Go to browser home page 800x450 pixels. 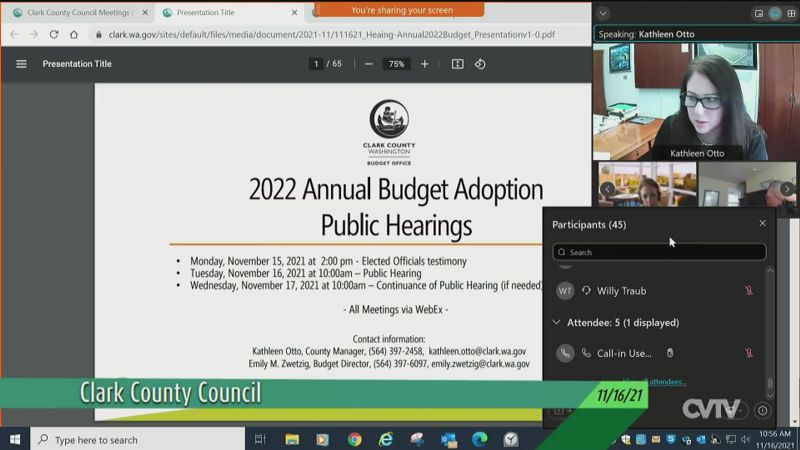[x=74, y=34]
